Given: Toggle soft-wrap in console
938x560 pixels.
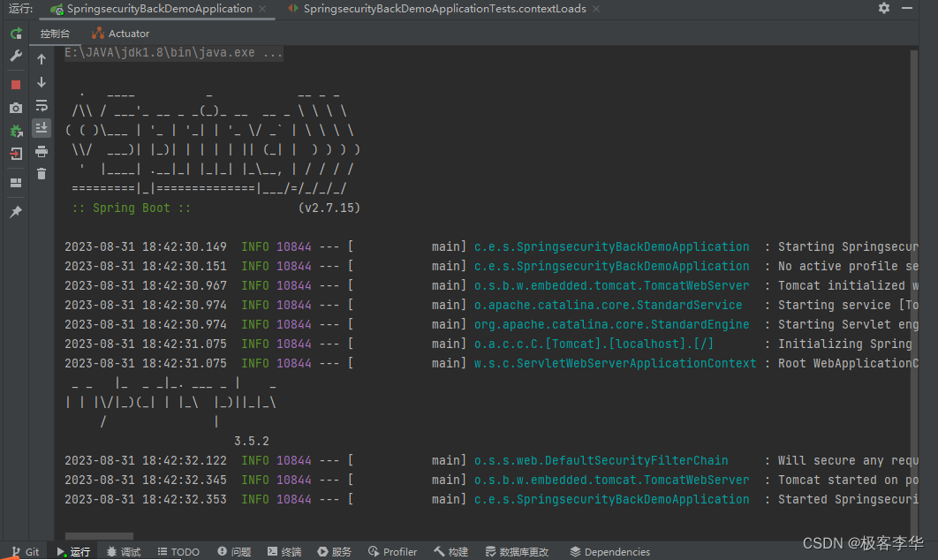Looking at the screenshot, I should tap(42, 105).
